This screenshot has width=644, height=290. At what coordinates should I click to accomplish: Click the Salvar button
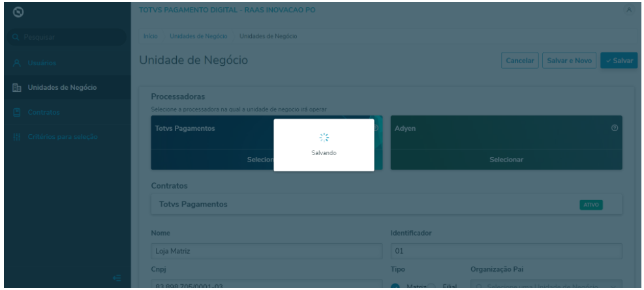pyautogui.click(x=619, y=61)
